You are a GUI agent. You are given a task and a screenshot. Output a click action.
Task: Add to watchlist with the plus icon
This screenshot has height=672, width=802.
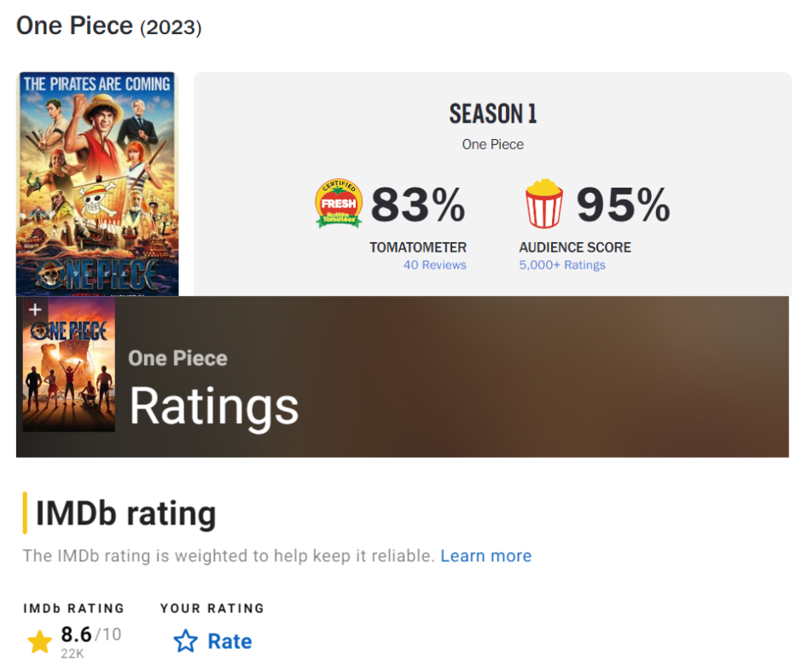click(35, 310)
